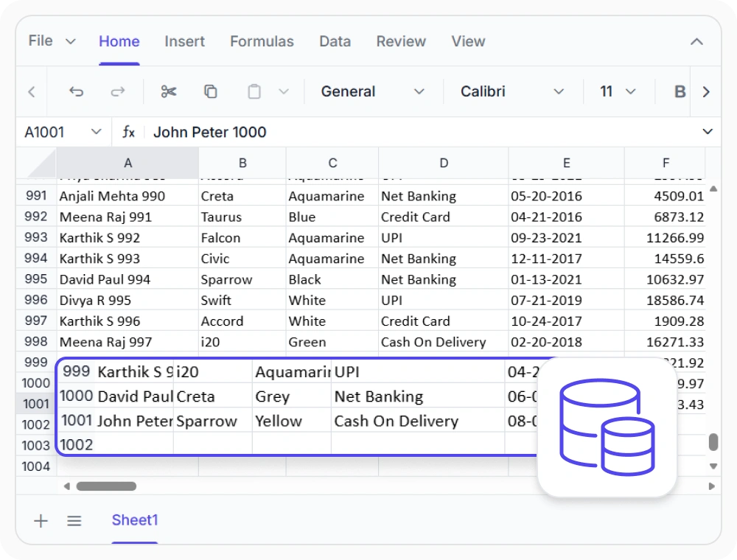The image size is (737, 560).
Task: Click the formula bar text John Peter 1000
Action: 209,132
